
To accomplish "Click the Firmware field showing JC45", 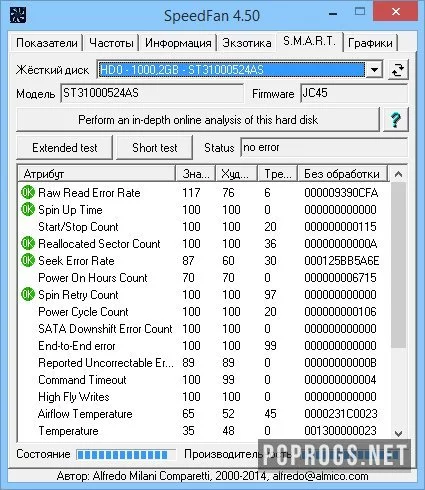I will 353,93.
